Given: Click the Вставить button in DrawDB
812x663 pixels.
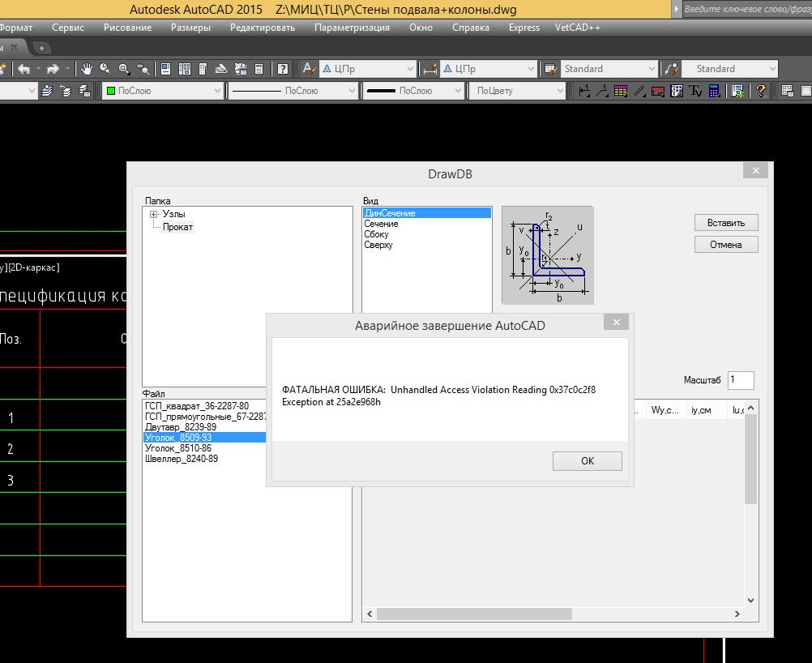Looking at the screenshot, I should click(x=726, y=223).
